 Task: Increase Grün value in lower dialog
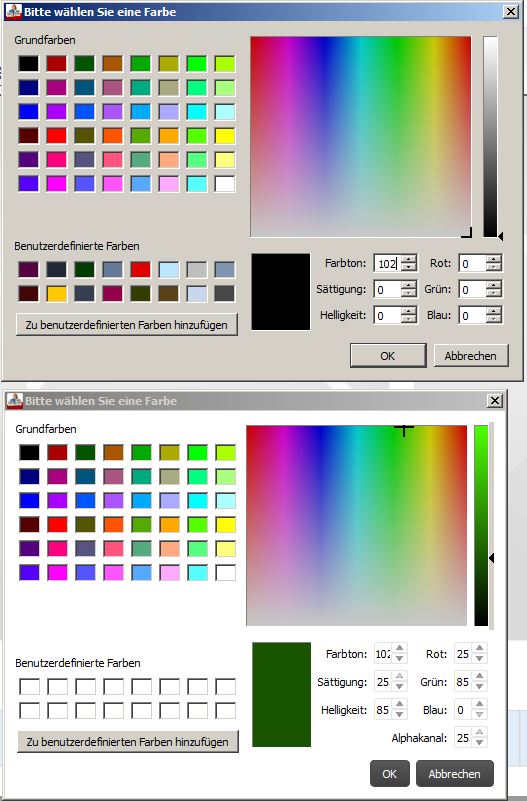(480, 677)
